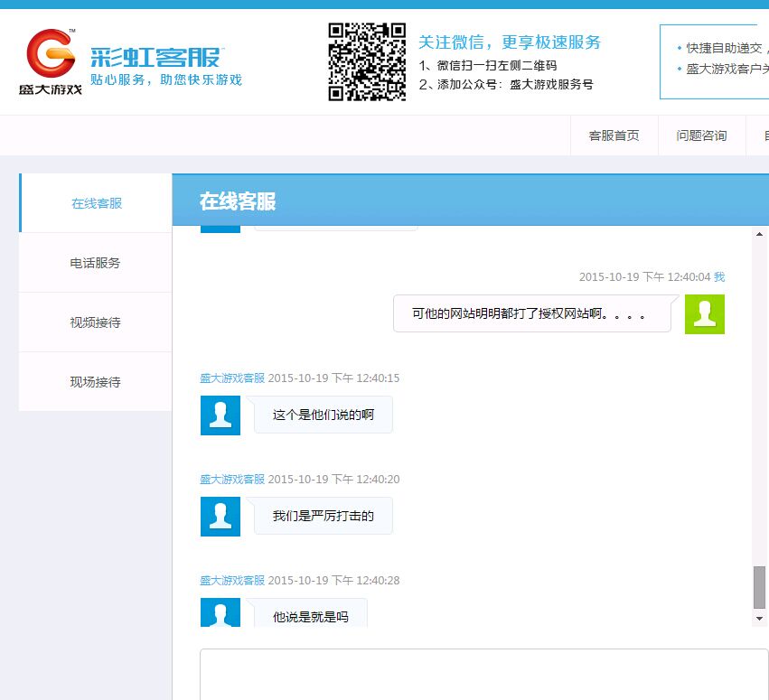Select the 在线客服 sidebar tab
This screenshot has height=700, width=769.
(96, 203)
